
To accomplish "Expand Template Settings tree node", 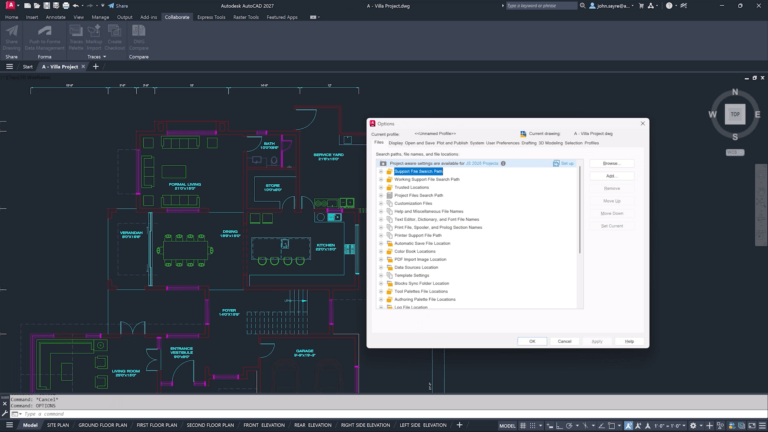I will click(381, 275).
